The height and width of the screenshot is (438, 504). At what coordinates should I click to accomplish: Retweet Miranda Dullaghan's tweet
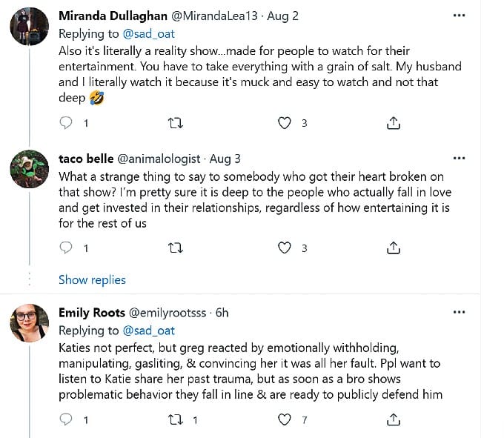coord(176,123)
